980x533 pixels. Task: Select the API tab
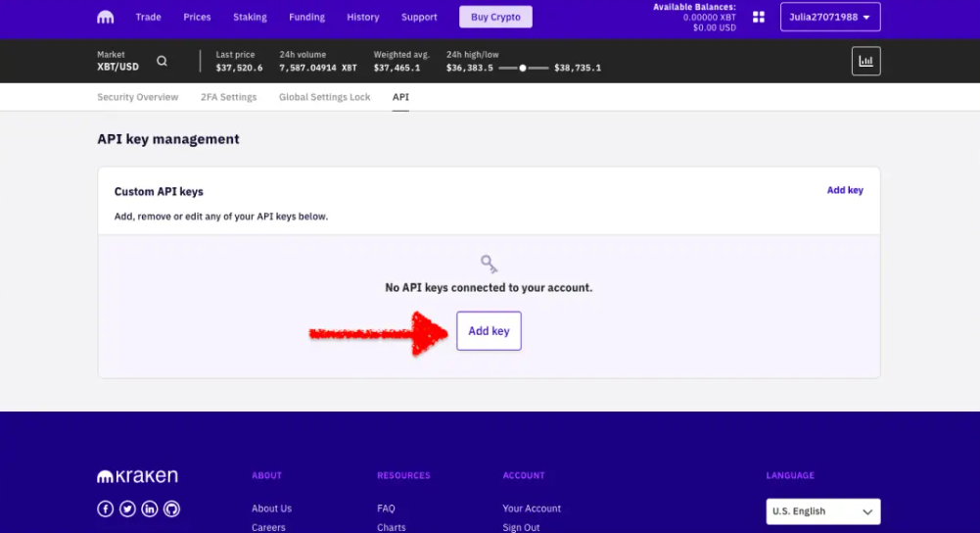coord(400,97)
